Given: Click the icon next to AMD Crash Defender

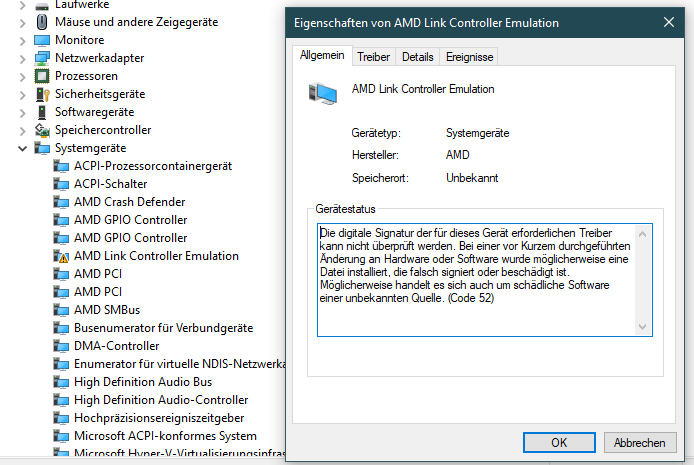Looking at the screenshot, I should (61, 202).
